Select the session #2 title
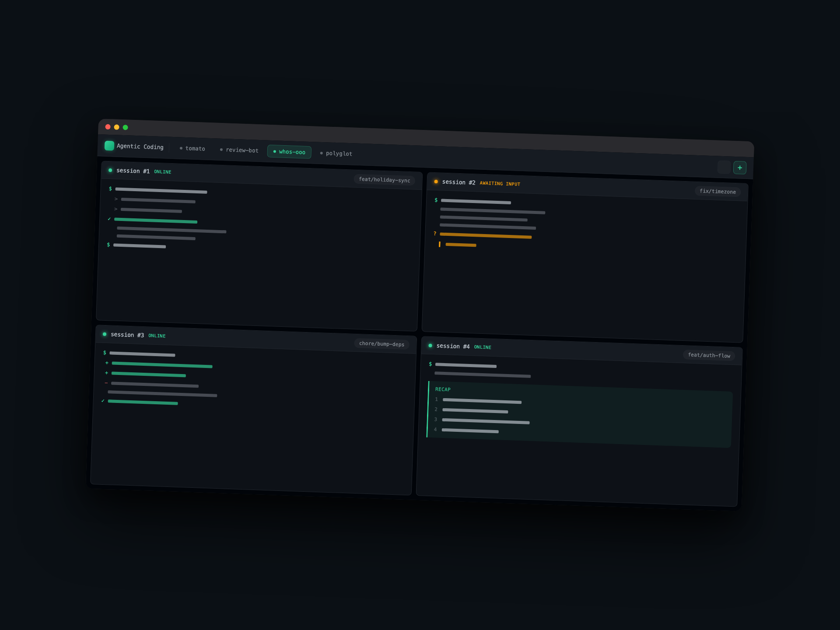This screenshot has width=840, height=630. coord(458,182)
